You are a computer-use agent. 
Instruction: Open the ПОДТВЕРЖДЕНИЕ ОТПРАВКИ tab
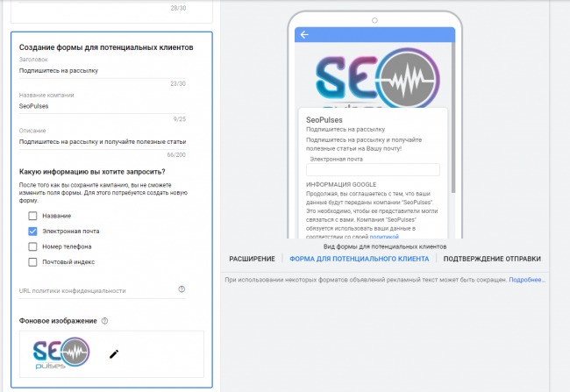491,260
